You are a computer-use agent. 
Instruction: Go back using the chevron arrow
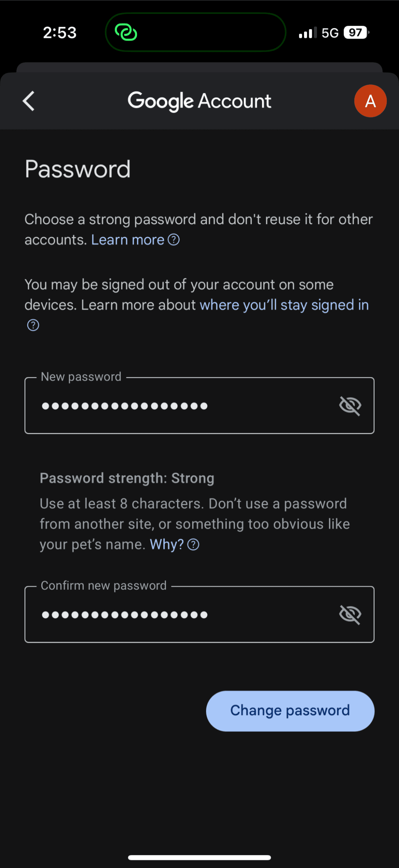coord(28,101)
